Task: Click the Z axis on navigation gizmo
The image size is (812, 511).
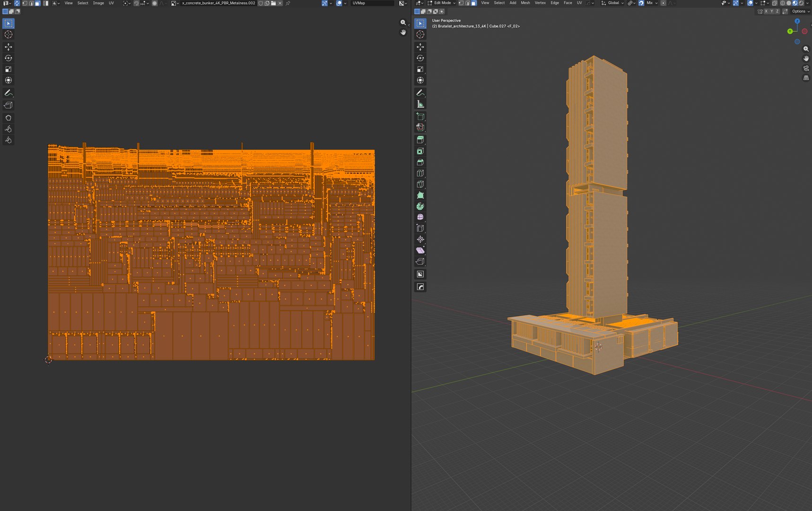Action: tap(797, 21)
